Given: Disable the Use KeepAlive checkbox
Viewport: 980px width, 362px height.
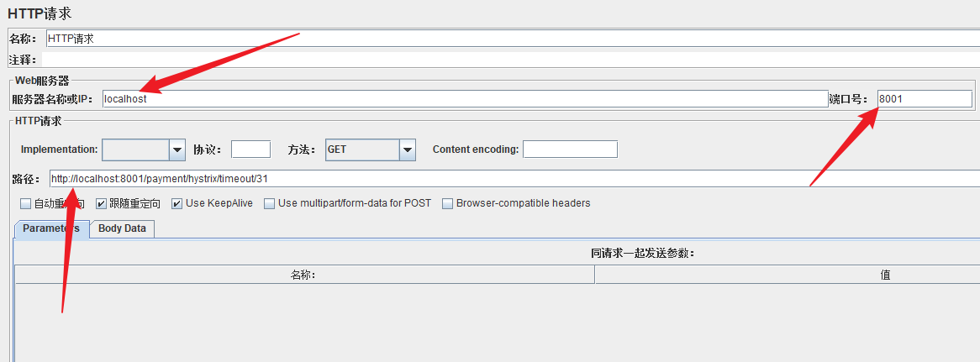Looking at the screenshot, I should click(177, 203).
